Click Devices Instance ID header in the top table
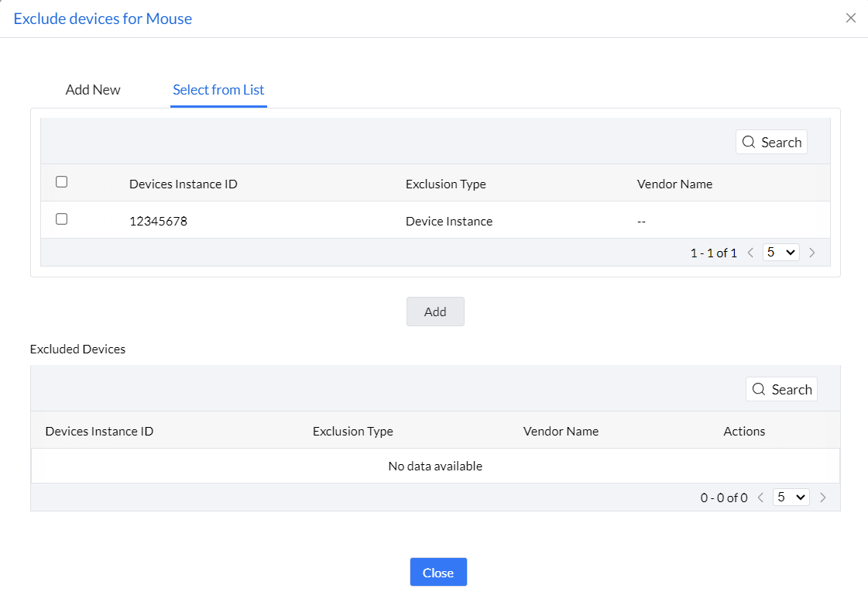This screenshot has width=868, height=606. click(x=184, y=184)
